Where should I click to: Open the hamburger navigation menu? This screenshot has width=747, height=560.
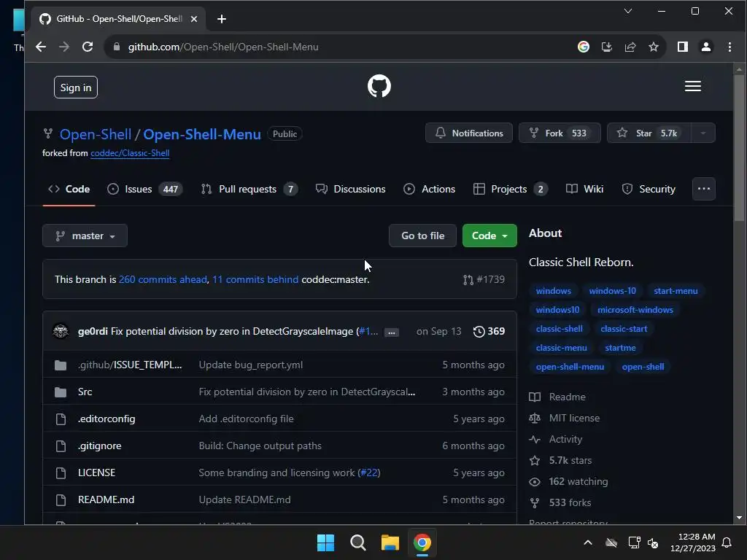pyautogui.click(x=693, y=86)
